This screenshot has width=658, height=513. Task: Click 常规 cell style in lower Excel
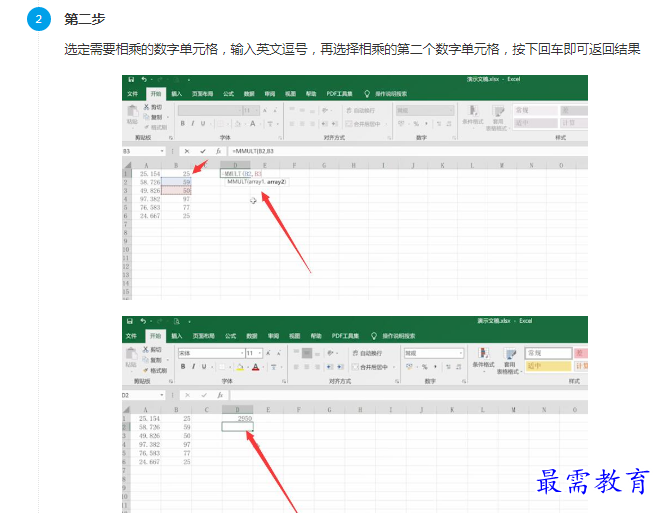(x=548, y=353)
